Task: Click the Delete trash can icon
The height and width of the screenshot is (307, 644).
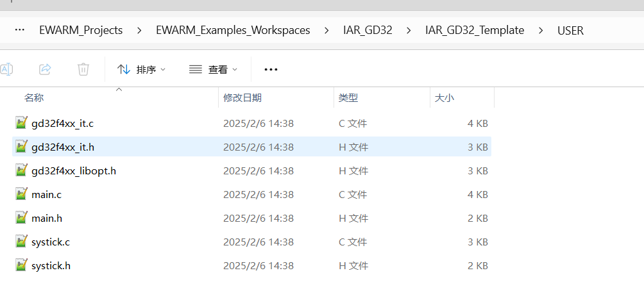Action: 83,69
